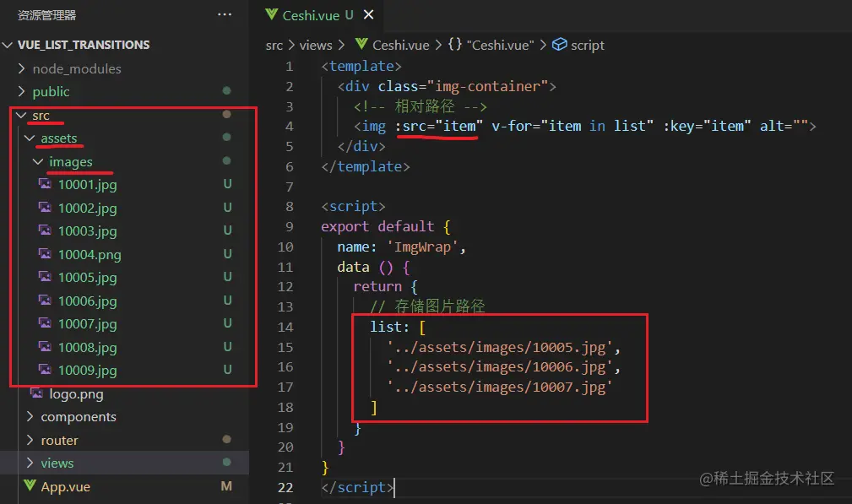Image resolution: width=852 pixels, height=504 pixels.
Task: Open the explorer more actions ellipsis menu
Action: point(225,14)
